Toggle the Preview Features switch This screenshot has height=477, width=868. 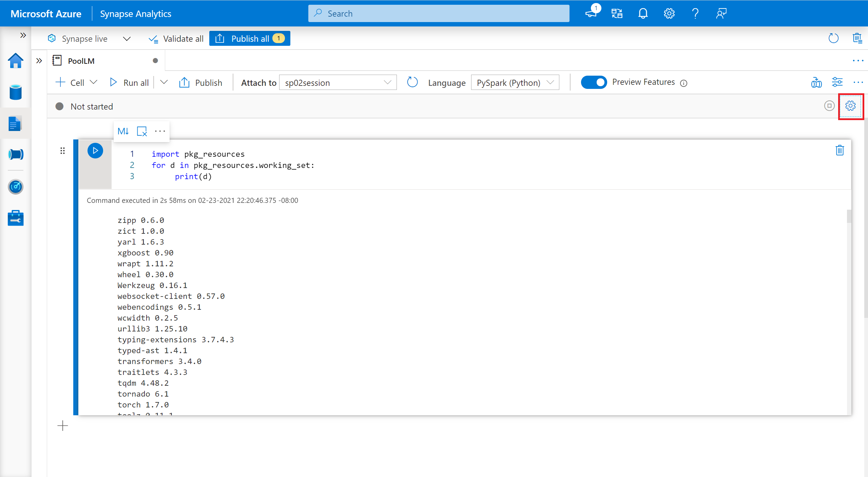[x=593, y=82]
